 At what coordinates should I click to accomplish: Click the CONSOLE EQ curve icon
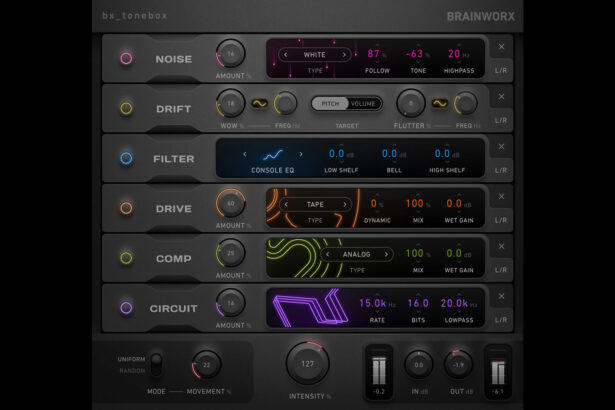click(273, 155)
